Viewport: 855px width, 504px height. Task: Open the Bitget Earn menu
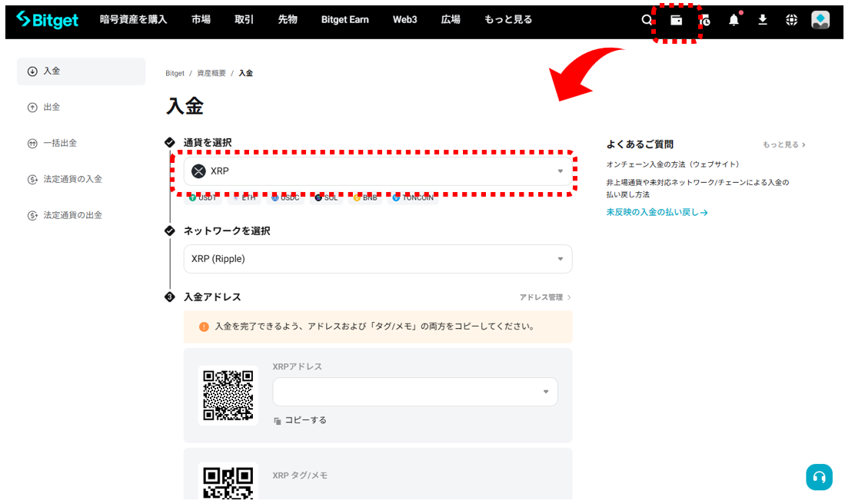coord(344,20)
